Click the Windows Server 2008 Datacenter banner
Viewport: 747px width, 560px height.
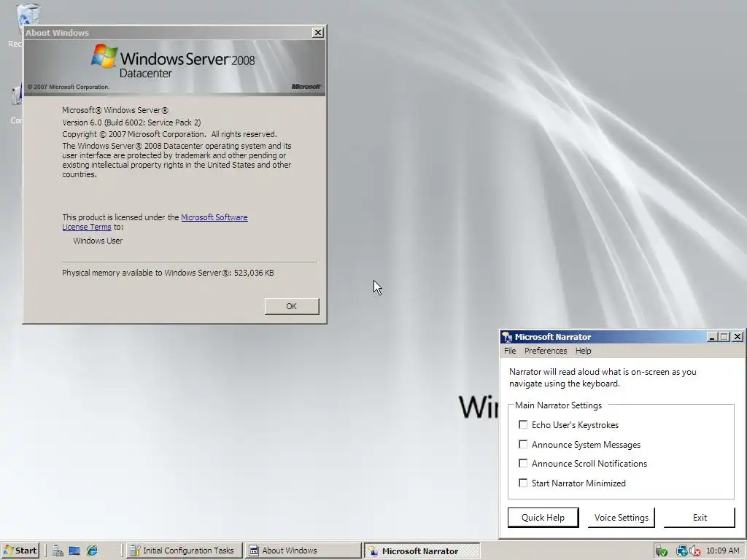click(174, 66)
